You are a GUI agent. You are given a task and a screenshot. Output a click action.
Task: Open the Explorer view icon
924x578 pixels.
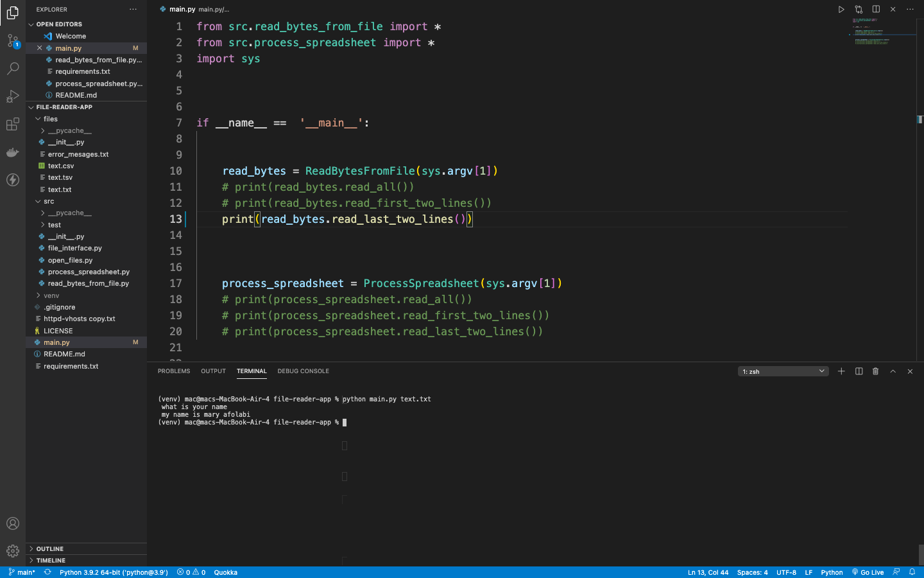[13, 13]
